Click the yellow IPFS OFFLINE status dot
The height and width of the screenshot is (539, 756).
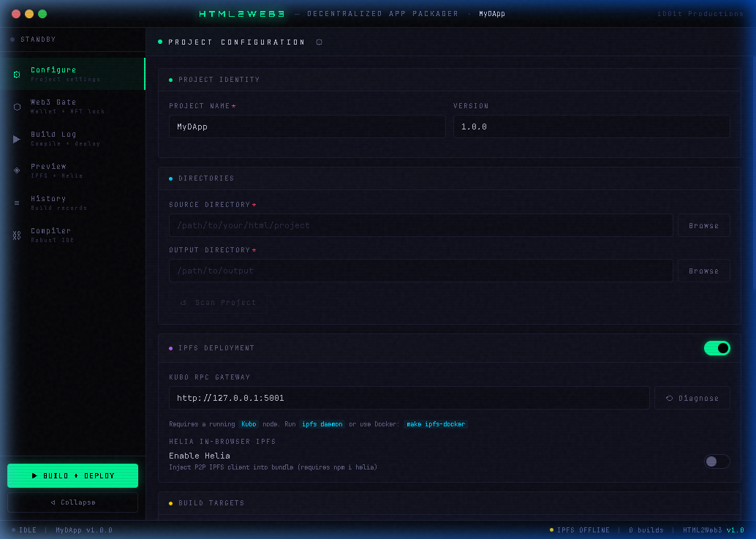(x=551, y=529)
